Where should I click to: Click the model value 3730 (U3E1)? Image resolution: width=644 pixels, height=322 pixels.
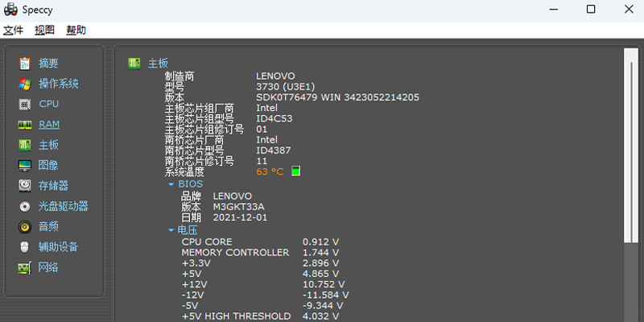[x=286, y=87]
